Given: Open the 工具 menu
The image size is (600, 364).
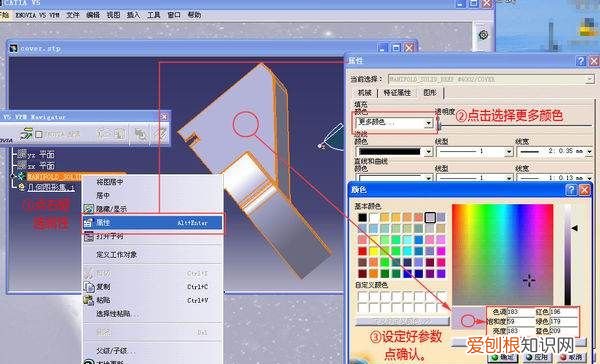Looking at the screenshot, I should [153, 15].
